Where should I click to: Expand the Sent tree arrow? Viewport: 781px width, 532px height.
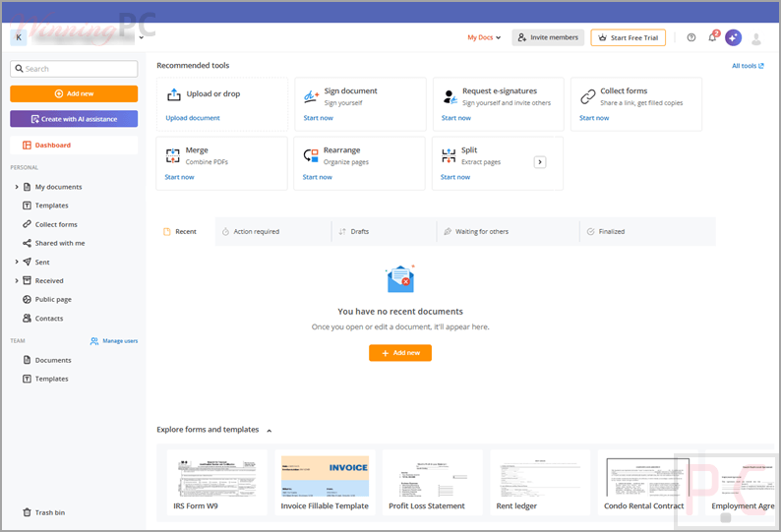click(17, 262)
